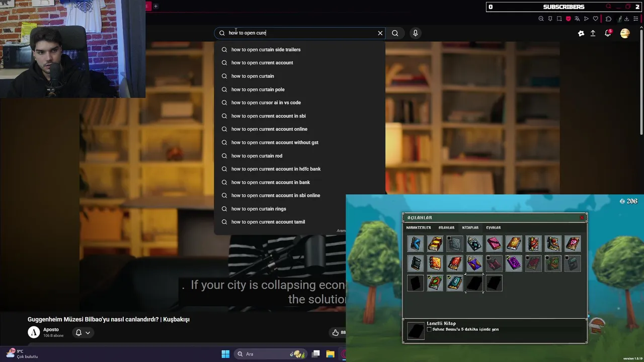Pick 'how to open current account in hdfc bank'

[299, 169]
